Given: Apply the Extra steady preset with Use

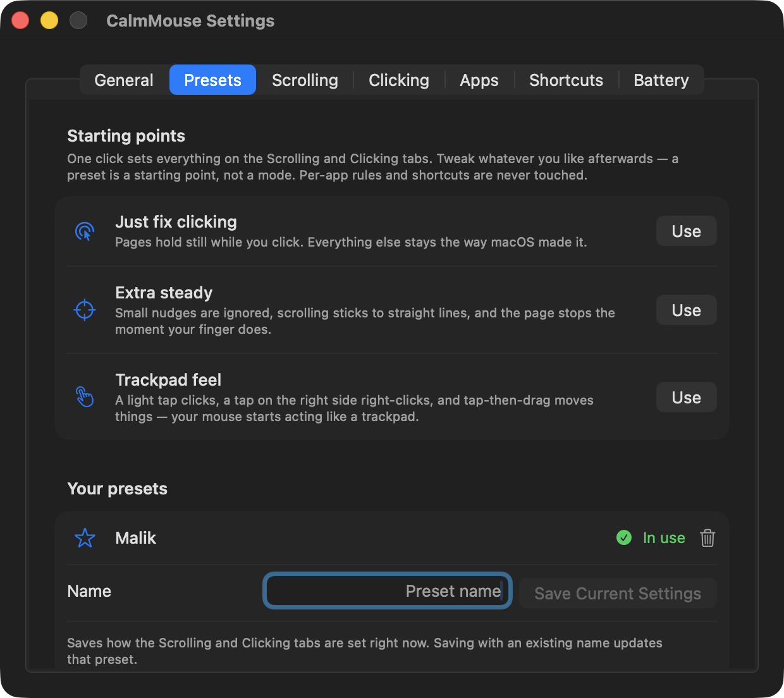Looking at the screenshot, I should click(686, 310).
